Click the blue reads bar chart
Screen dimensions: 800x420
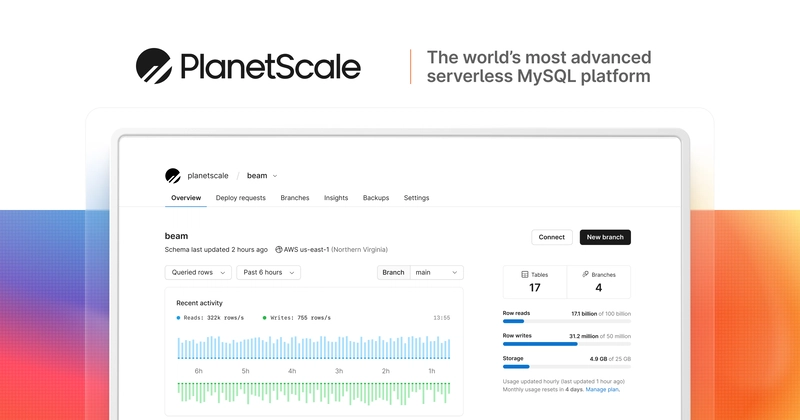314,348
